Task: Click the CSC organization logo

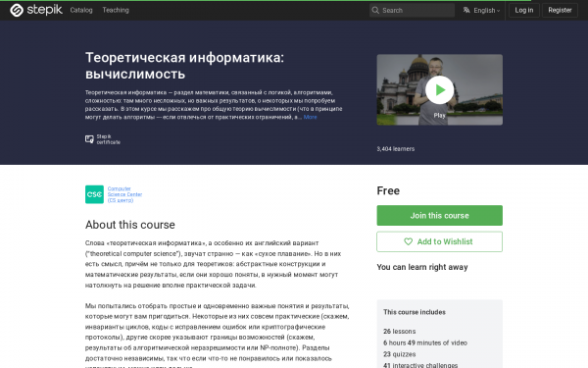Action: [x=94, y=194]
